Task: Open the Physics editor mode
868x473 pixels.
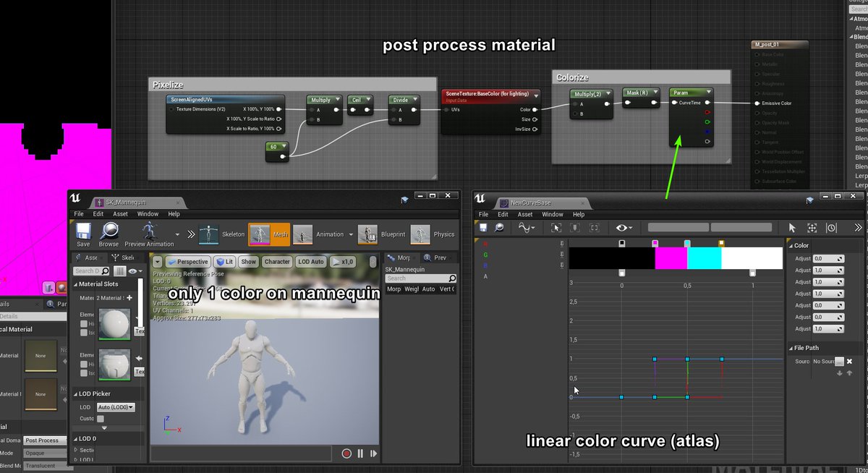Action: pos(420,234)
